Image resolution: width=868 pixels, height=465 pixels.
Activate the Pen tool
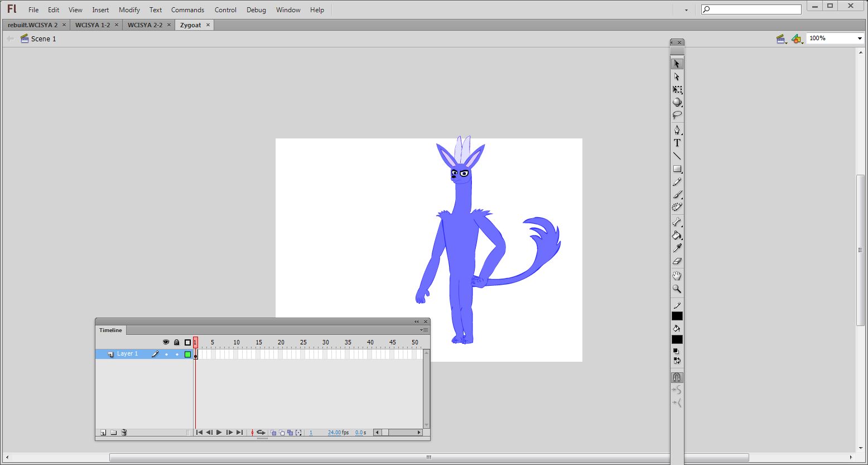tap(677, 130)
